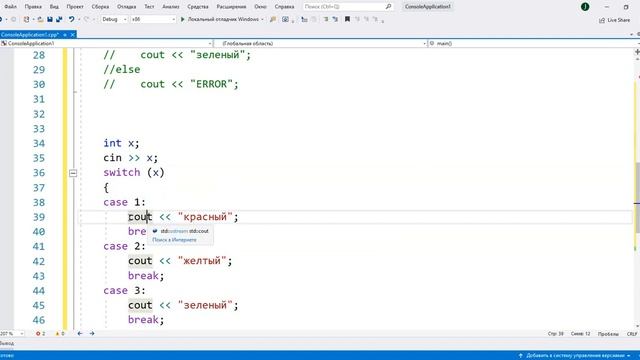Image resolution: width=640 pixels, height=360 pixels.
Task: Click the Поиск в Интернете link in the tooltip
Action: (x=174, y=240)
